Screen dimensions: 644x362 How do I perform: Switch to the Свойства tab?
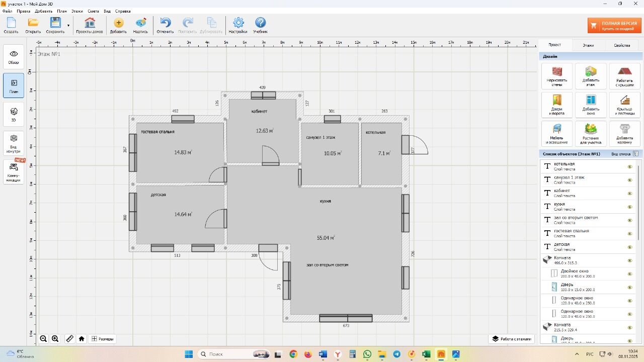tap(622, 45)
